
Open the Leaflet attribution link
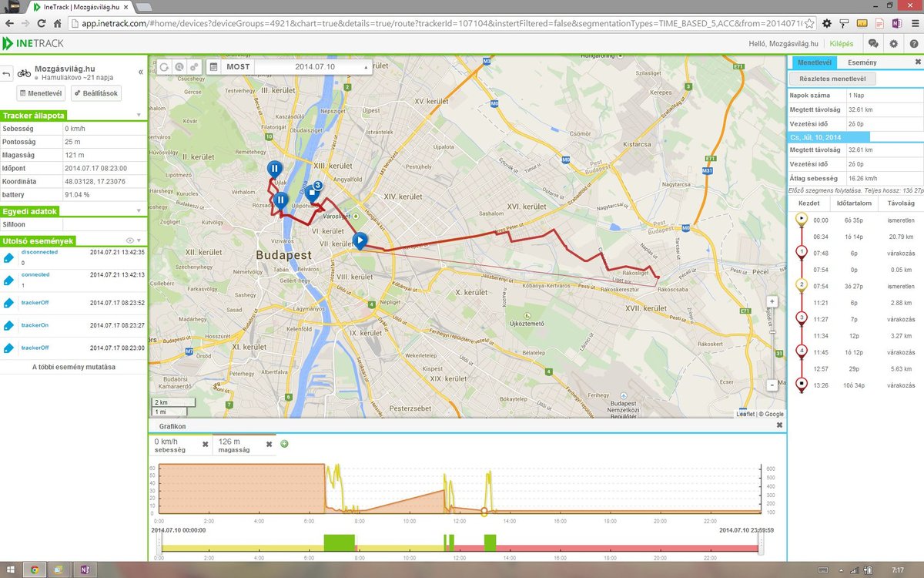coord(745,414)
